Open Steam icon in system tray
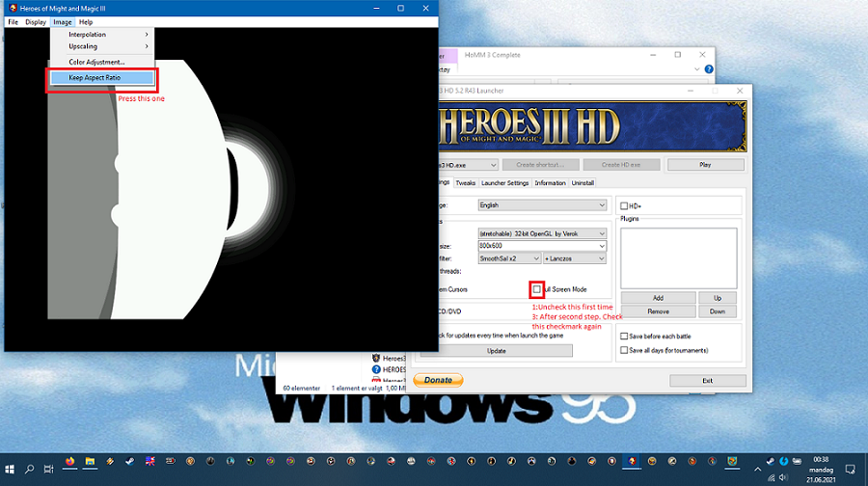868x486 pixels. pyautogui.click(x=771, y=461)
